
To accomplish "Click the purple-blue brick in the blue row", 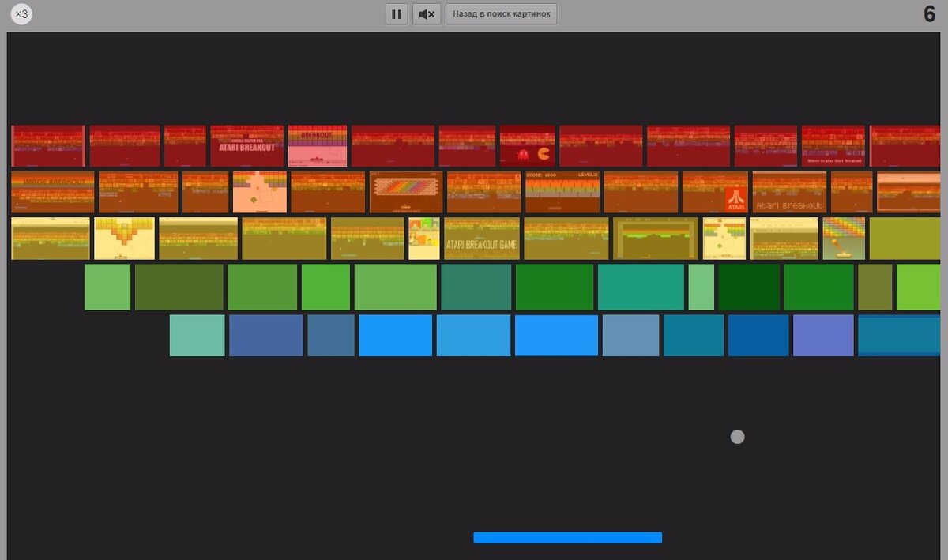I will (x=823, y=336).
